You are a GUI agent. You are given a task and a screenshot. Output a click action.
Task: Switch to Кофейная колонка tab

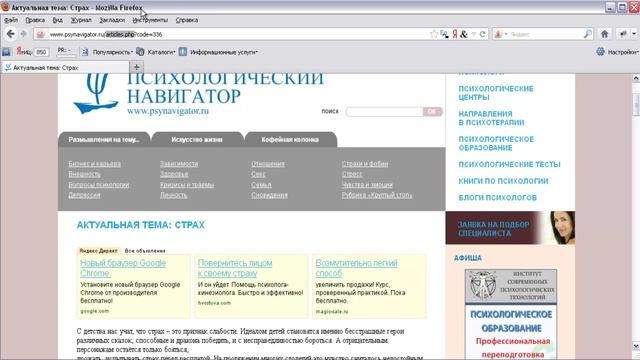(290, 140)
